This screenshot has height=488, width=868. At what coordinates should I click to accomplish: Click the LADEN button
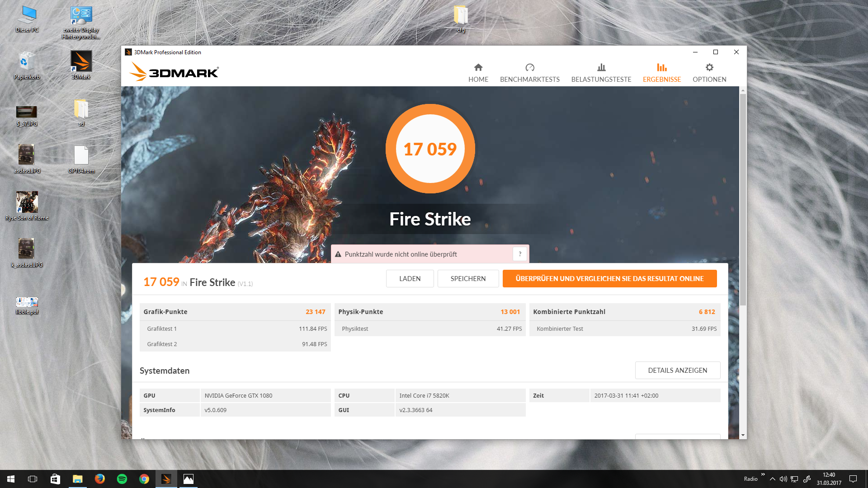tap(410, 278)
